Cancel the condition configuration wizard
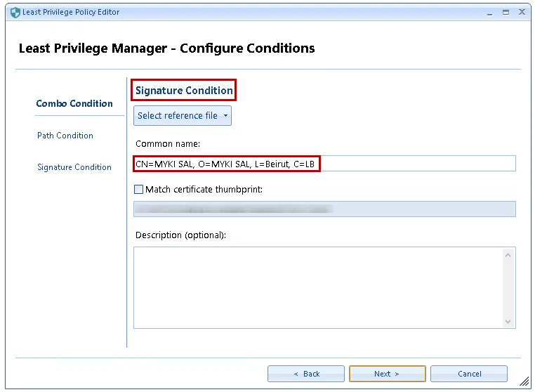 pyautogui.click(x=469, y=374)
